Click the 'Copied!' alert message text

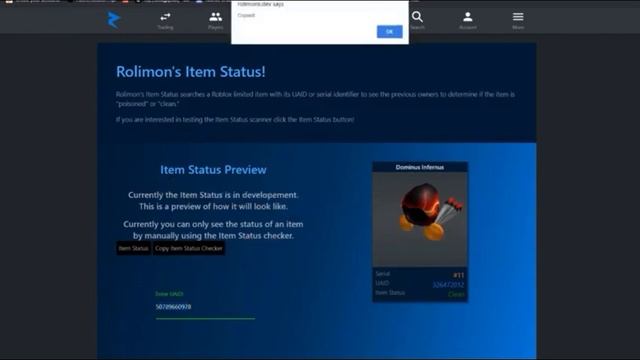click(246, 15)
